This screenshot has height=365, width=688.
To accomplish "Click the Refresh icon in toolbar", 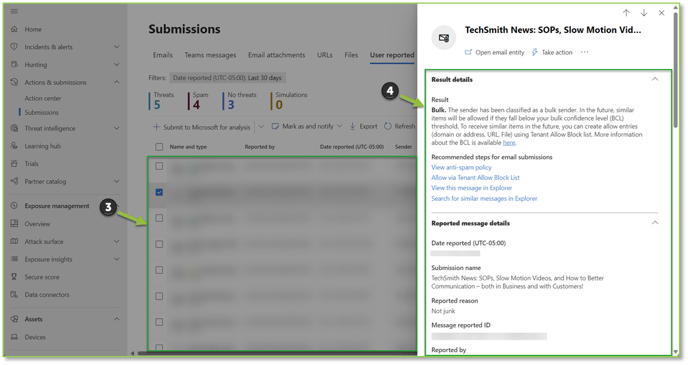I will pos(388,126).
